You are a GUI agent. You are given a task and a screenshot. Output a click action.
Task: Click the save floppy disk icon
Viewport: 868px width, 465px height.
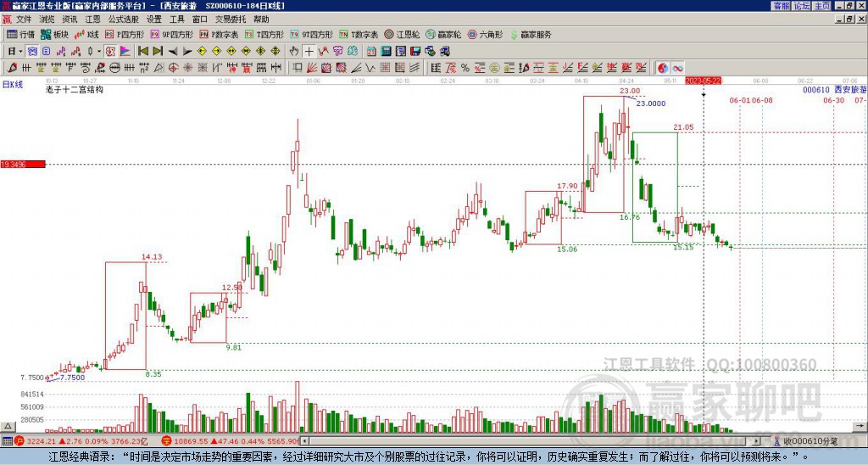point(415,51)
